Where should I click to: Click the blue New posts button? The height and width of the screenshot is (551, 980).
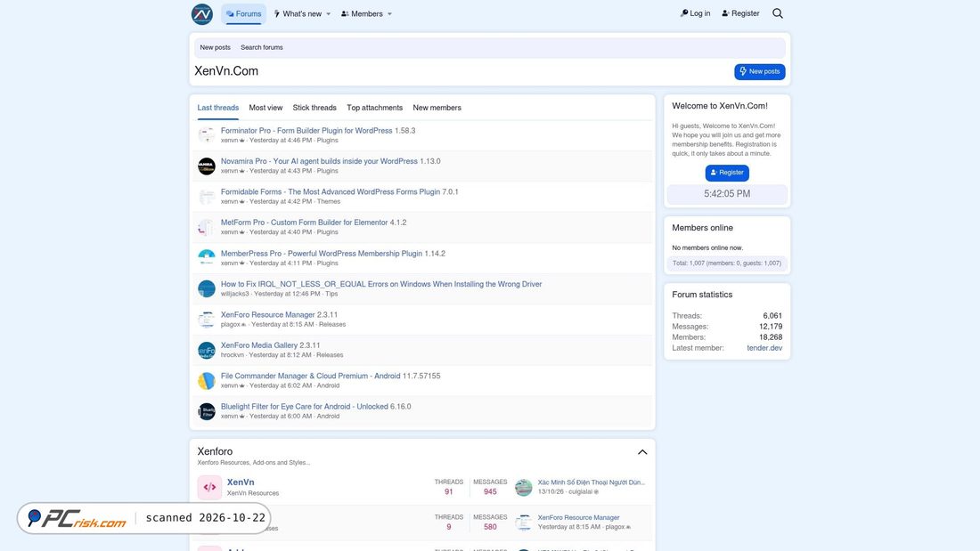tap(759, 72)
